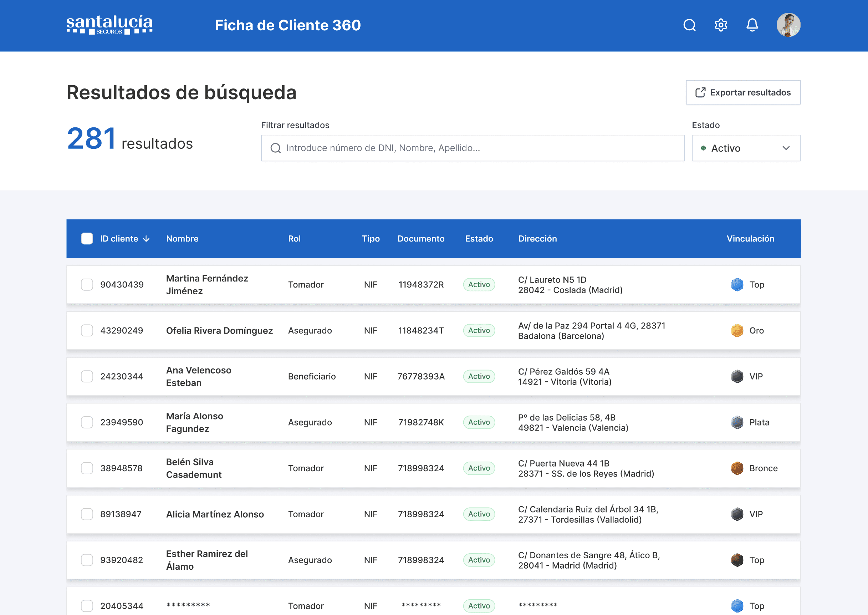
Task: Click the blue Top badge for Martina Fernández
Action: click(x=737, y=285)
